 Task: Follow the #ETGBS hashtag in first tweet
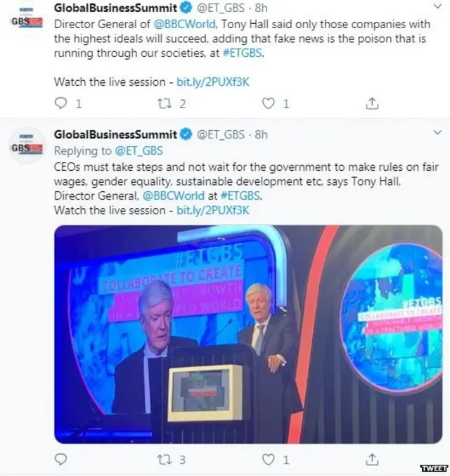243,53
